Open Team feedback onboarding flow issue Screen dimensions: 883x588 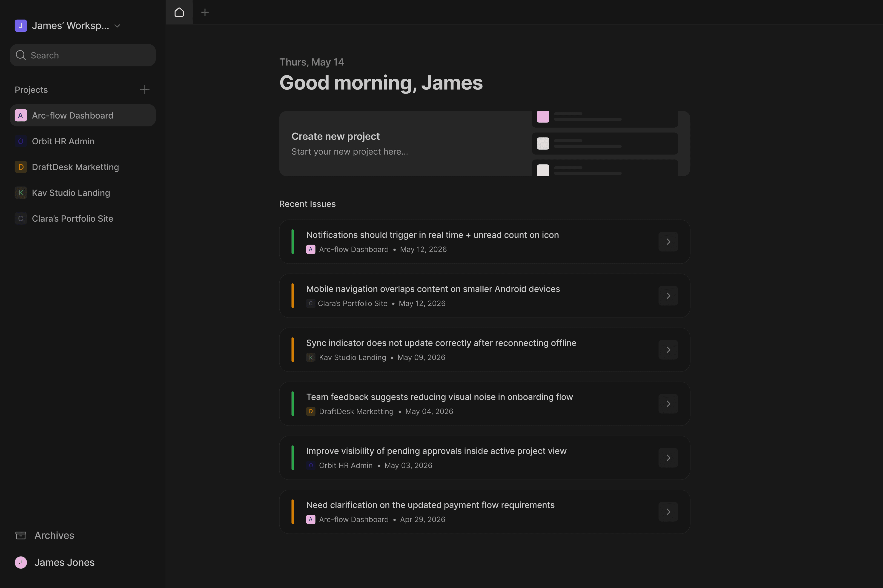point(484,403)
